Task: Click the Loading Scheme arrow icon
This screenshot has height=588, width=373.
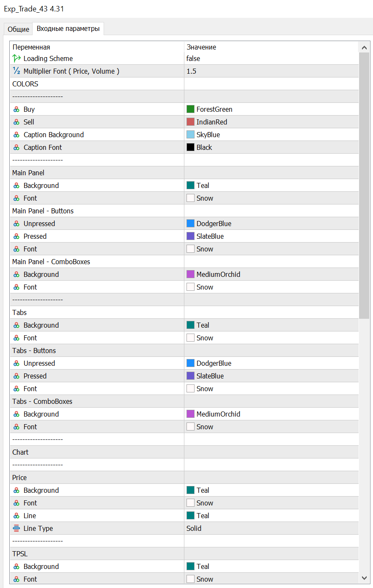Action: point(16,58)
